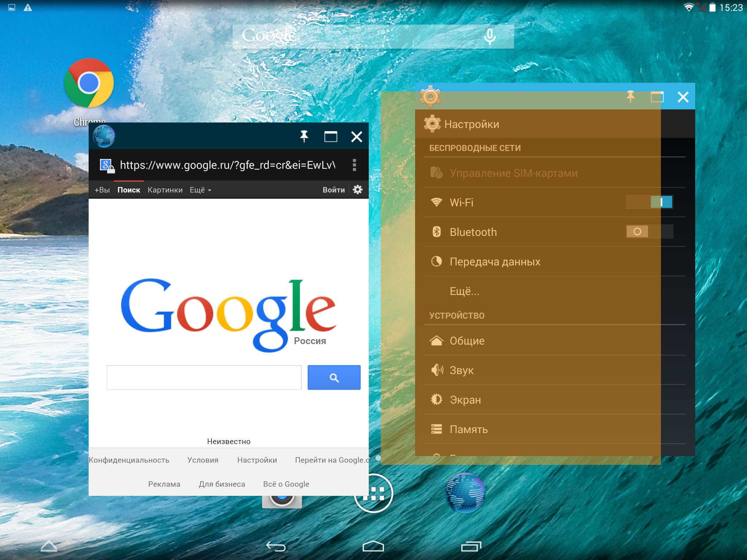Tap the Bluetooth icon in Settings list

pos(436,232)
